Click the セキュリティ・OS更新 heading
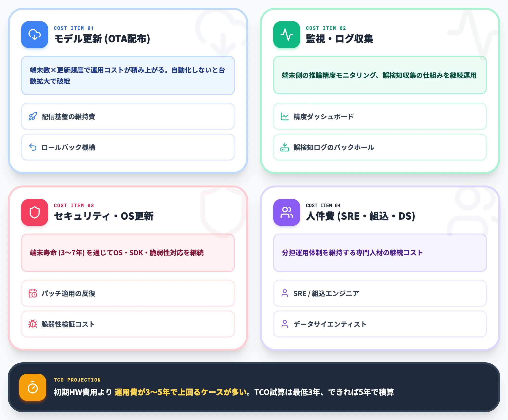508x420 pixels. point(104,216)
